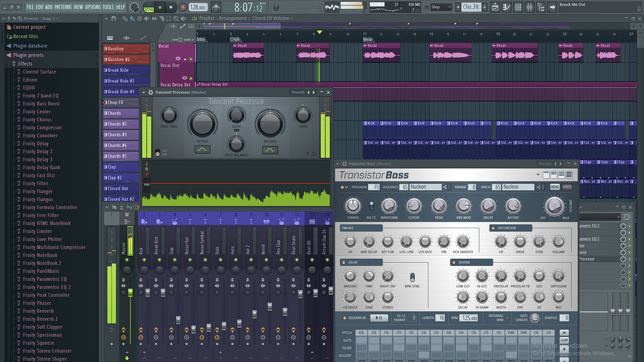Image resolution: width=644 pixels, height=362 pixels.
Task: Select the slice tool in Playlist toolbar
Action: pyautogui.click(x=161, y=19)
